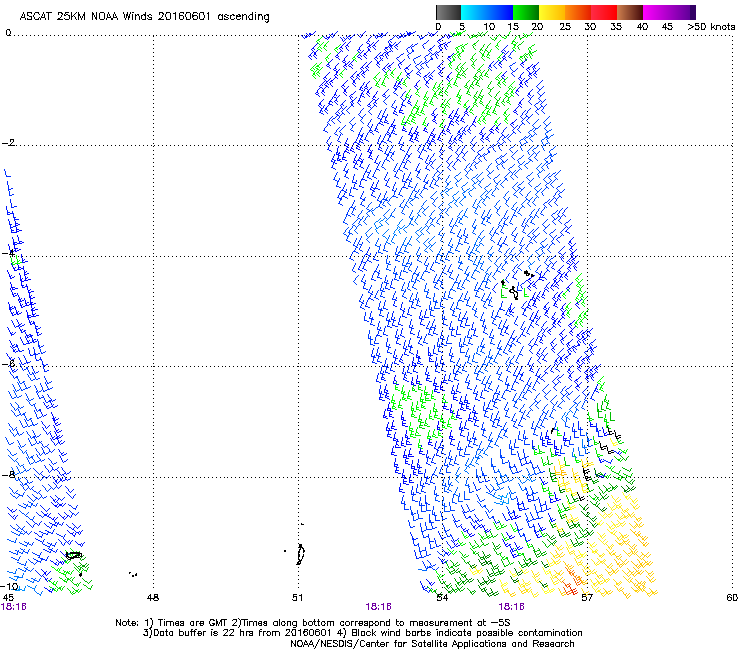Click the island outline at longitude 51

pos(300,554)
